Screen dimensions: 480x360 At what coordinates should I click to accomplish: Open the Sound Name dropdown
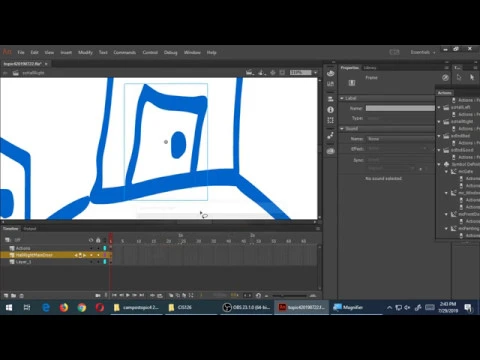pyautogui.click(x=400, y=139)
